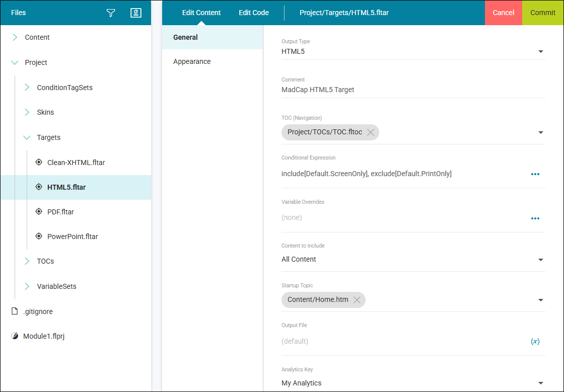Image resolution: width=564 pixels, height=392 pixels.
Task: Select the General section
Action: pos(212,37)
